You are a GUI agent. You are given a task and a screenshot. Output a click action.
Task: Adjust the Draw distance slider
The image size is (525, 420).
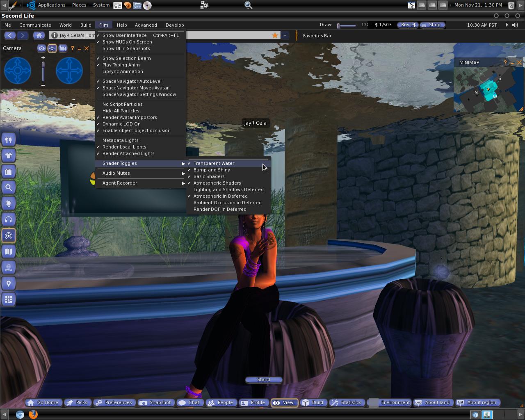[x=346, y=25]
